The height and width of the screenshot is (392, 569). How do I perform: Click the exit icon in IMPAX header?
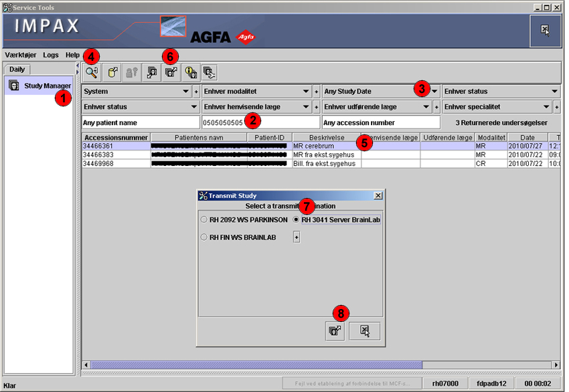[545, 29]
